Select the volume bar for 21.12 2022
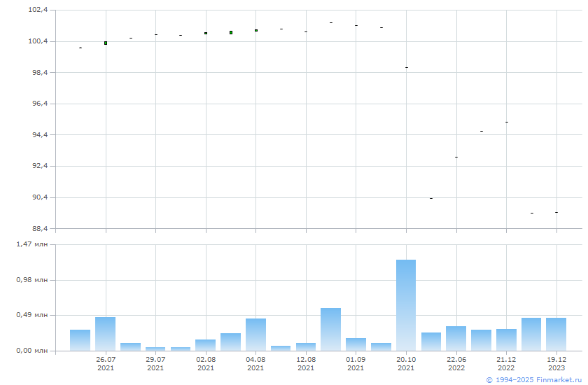588x385 pixels. 506,340
